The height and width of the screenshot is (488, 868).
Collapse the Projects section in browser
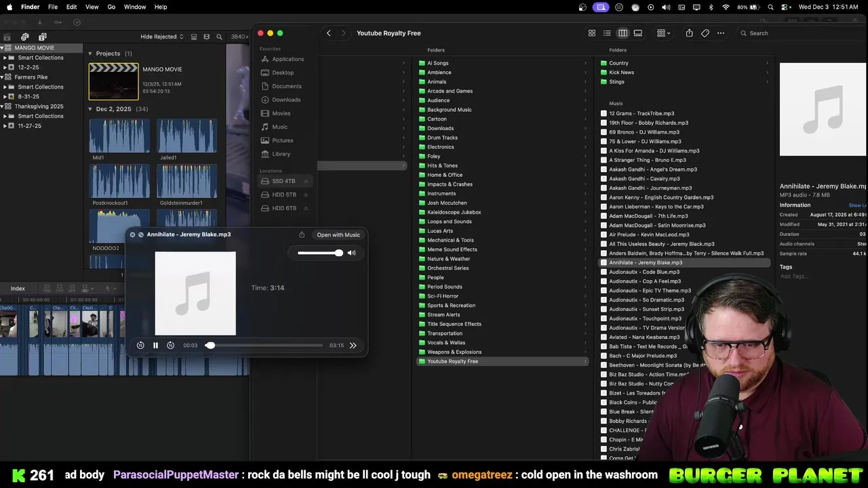90,54
